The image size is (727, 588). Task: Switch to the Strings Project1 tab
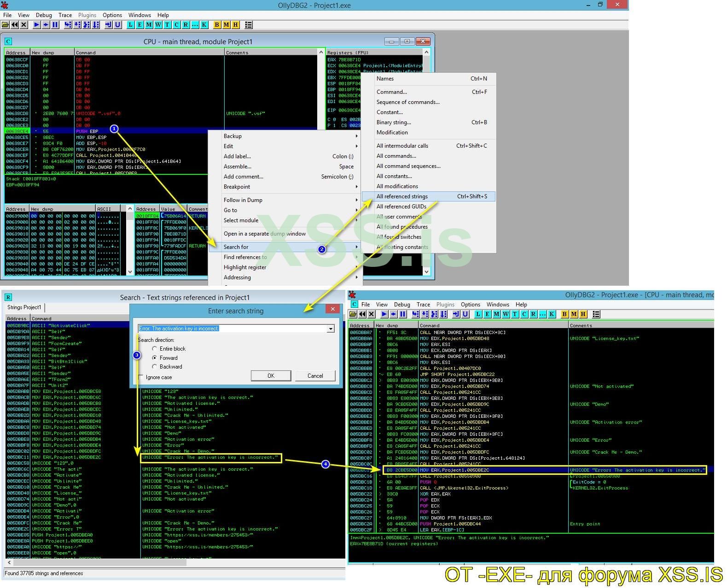[x=24, y=307]
